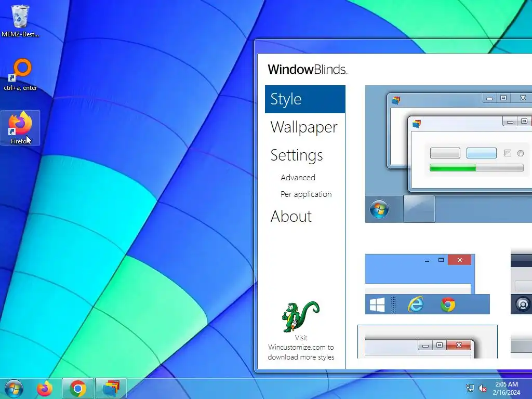The width and height of the screenshot is (532, 399).
Task: Click the checkbox in the preview window
Action: [x=508, y=153]
